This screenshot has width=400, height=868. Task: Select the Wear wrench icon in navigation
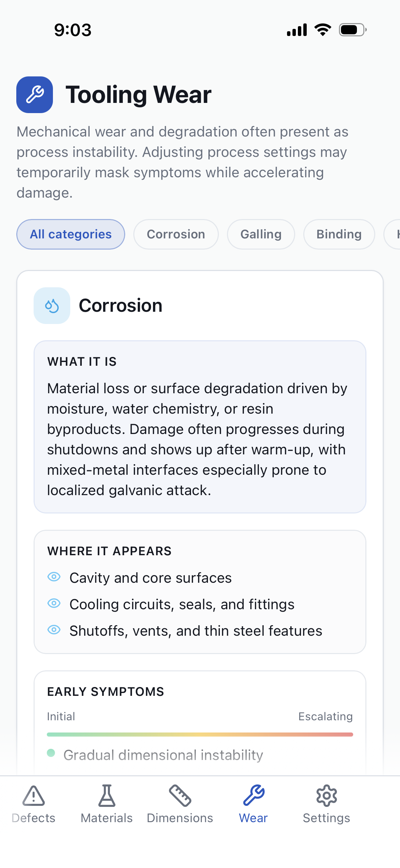coord(253,795)
